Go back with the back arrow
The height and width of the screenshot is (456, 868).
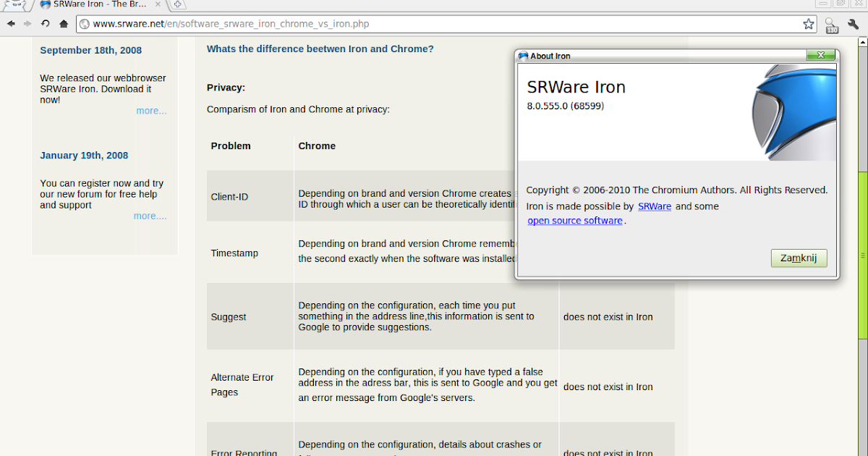(11, 24)
